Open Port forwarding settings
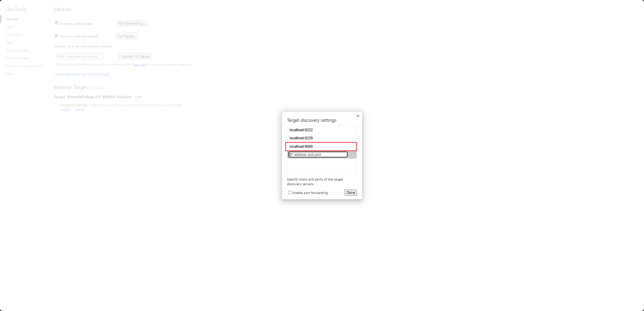This screenshot has width=644, height=311. (x=132, y=23)
